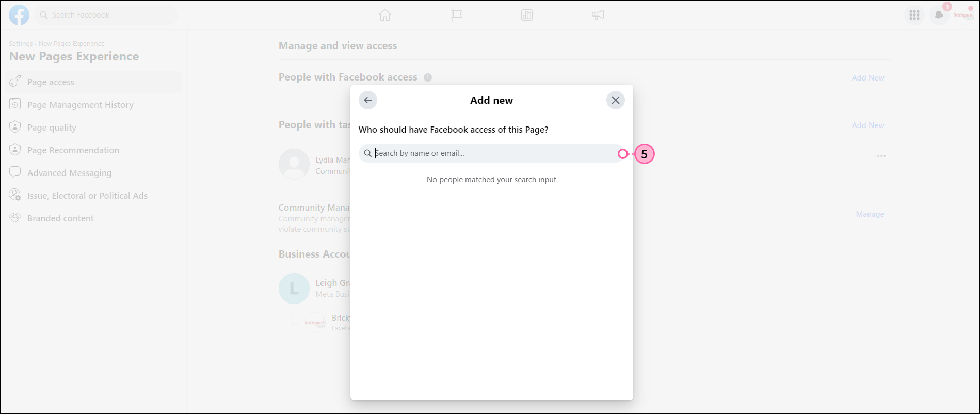
Task: Select Page Management History in sidebar
Action: click(x=94, y=105)
